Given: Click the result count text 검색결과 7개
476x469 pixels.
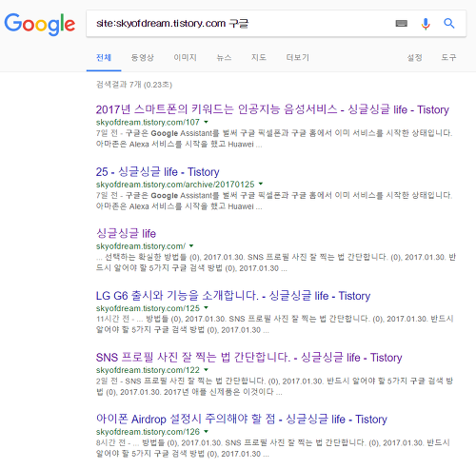Looking at the screenshot, I should (x=118, y=85).
